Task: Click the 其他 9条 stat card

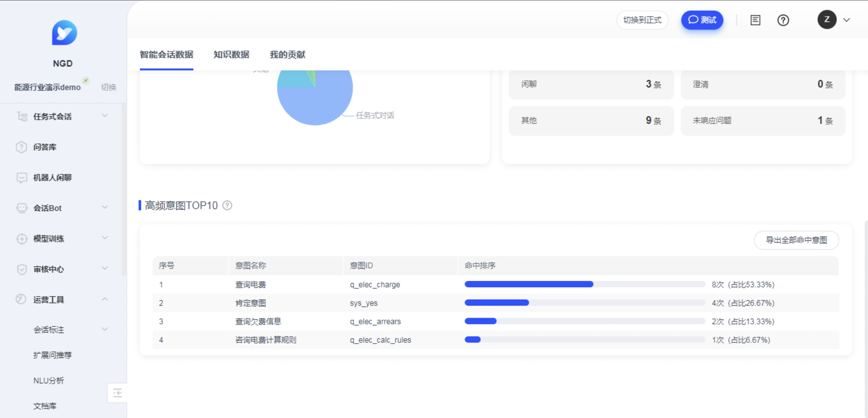Action: 591,121
